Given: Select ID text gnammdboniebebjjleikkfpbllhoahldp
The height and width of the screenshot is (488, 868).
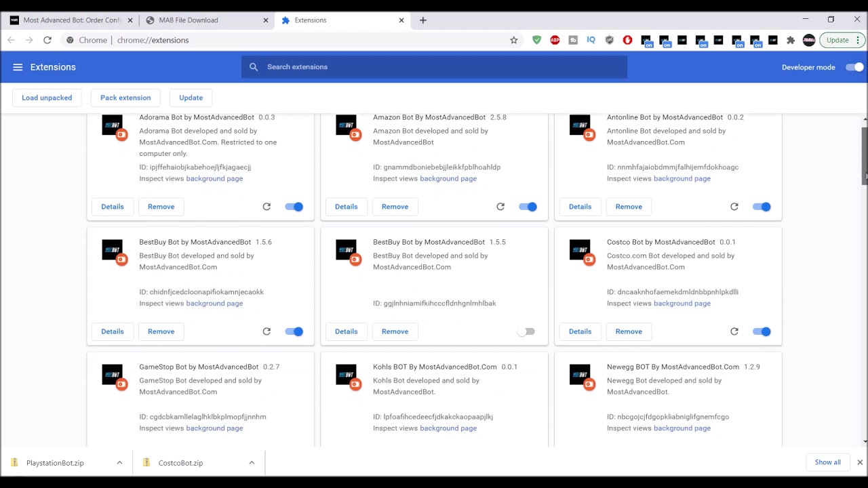Looking at the screenshot, I should click(442, 167).
